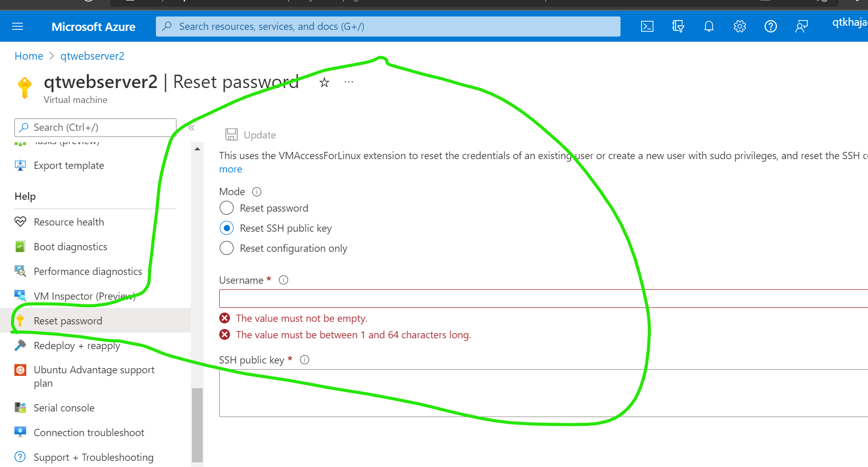Pin the page with the favorite star
Screen dimensions: 868x467
coord(324,82)
